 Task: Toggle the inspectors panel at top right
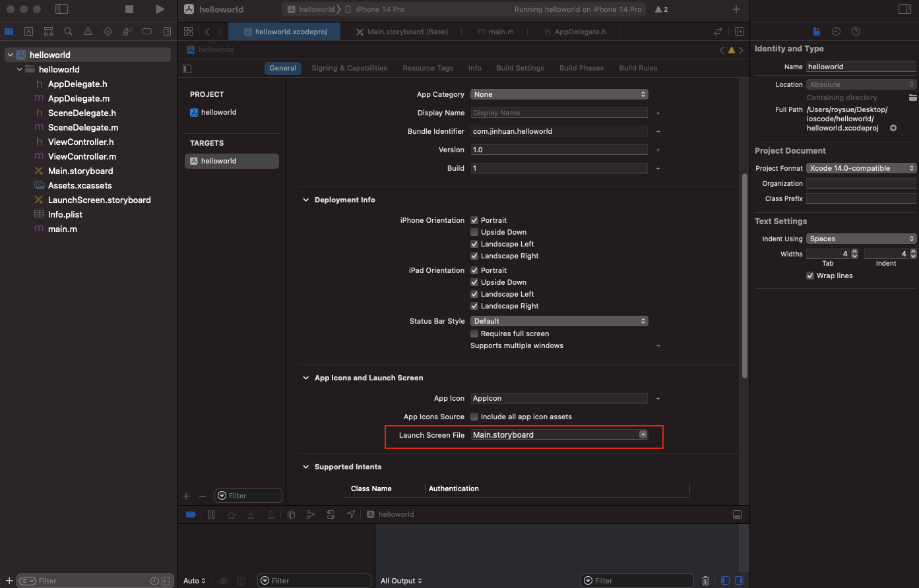click(x=904, y=9)
